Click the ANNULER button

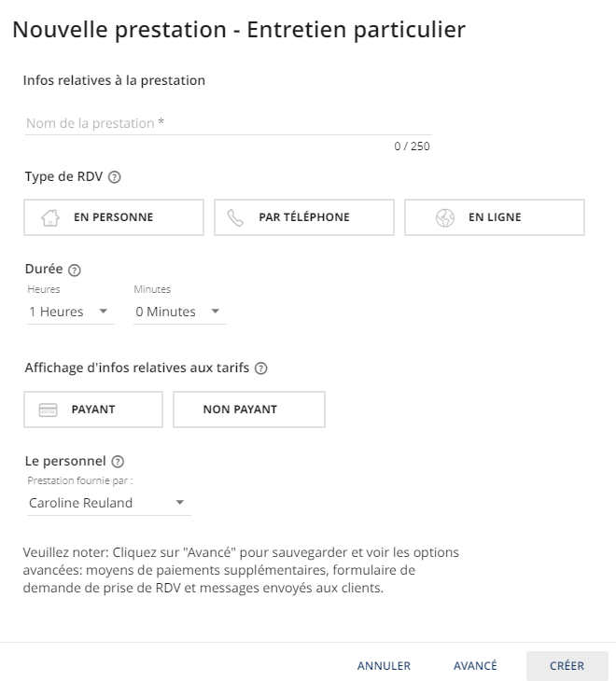pos(384,666)
